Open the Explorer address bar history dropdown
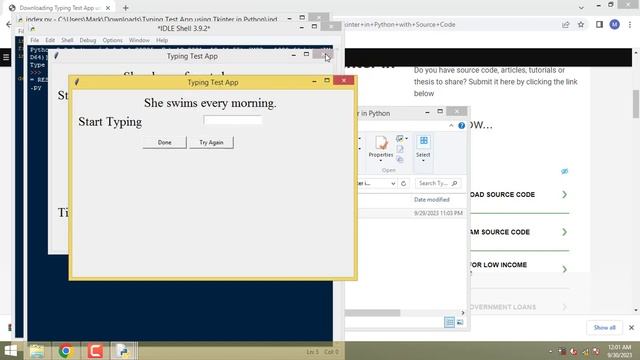This screenshot has width=640, height=360. click(x=393, y=183)
